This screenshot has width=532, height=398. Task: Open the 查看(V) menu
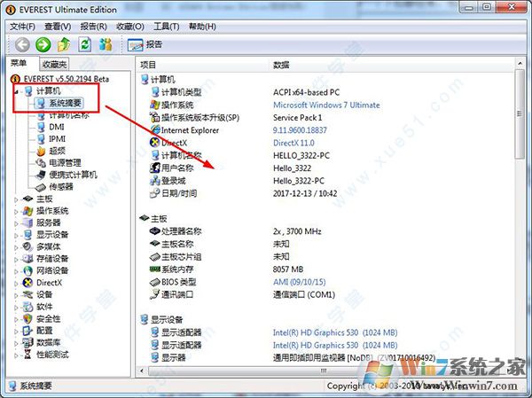point(58,27)
